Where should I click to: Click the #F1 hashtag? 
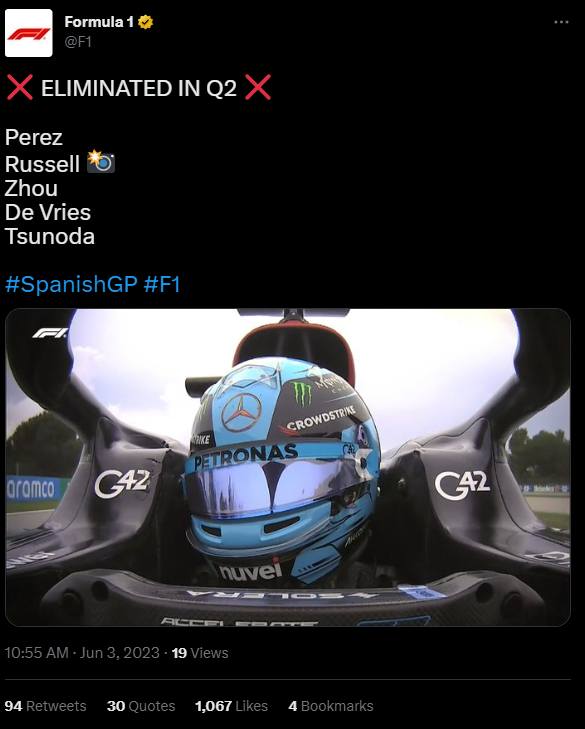[162, 284]
